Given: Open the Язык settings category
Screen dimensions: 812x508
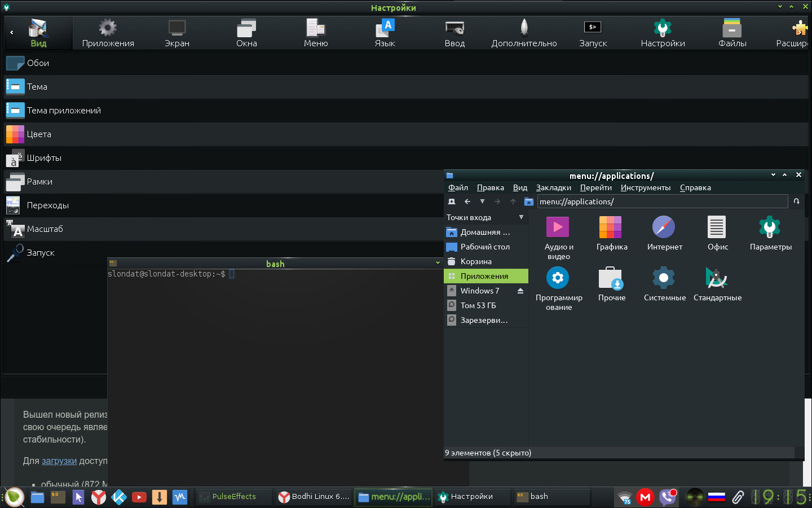Looking at the screenshot, I should tap(385, 33).
